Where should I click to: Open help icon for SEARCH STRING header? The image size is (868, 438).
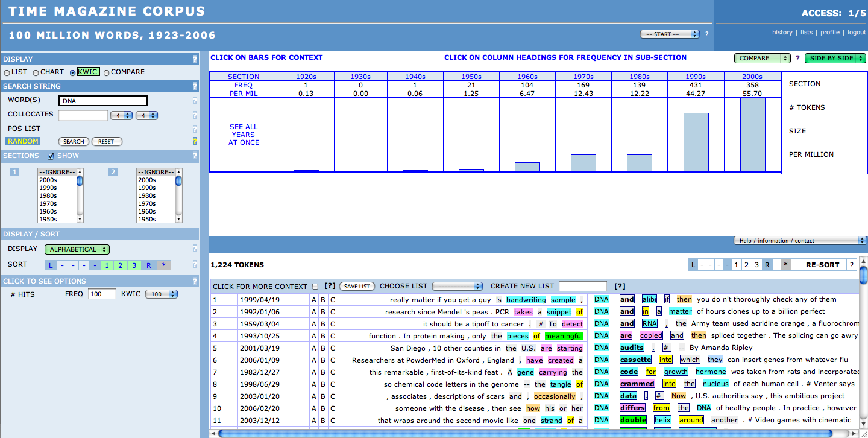click(195, 86)
